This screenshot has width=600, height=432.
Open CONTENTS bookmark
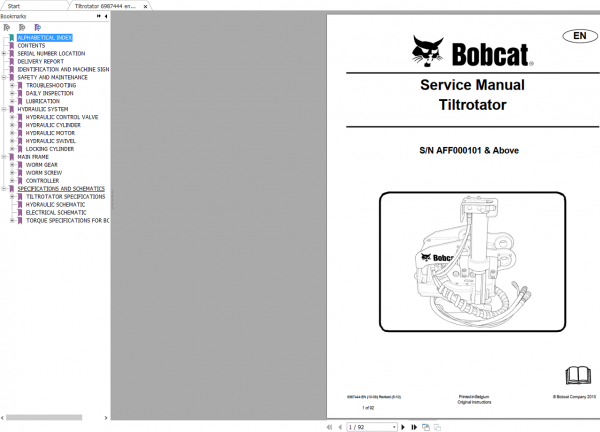31,46
